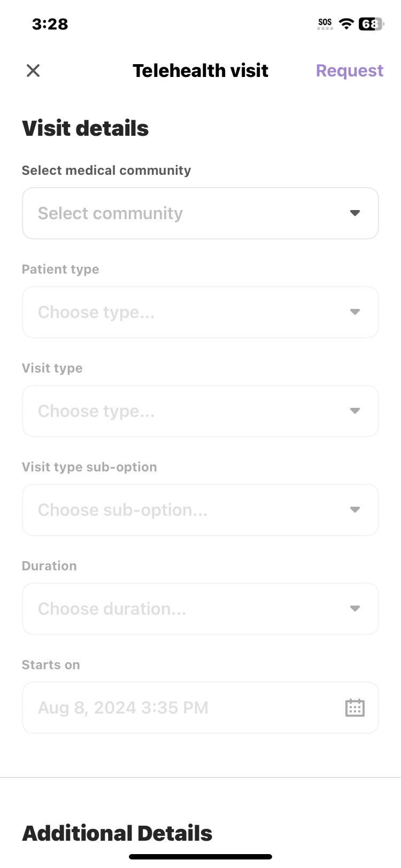
Task: Tap the Visit details heading
Action: [86, 128]
